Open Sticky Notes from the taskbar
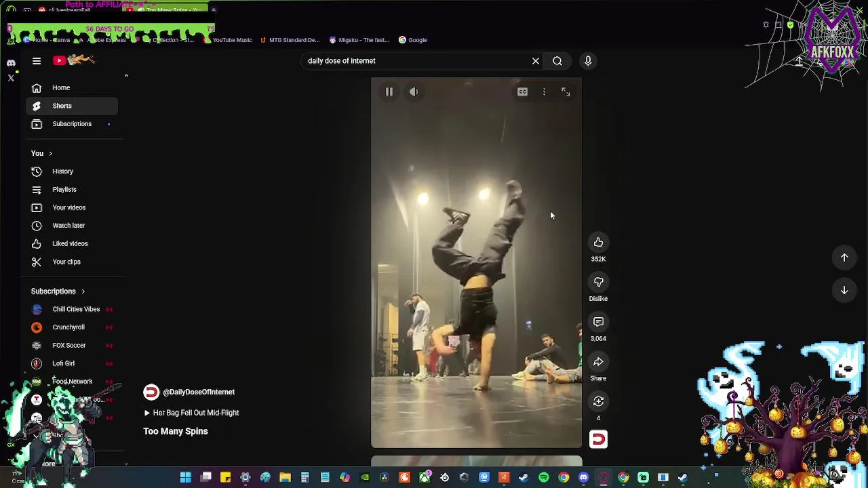Image resolution: width=868 pixels, height=488 pixels. (x=226, y=478)
